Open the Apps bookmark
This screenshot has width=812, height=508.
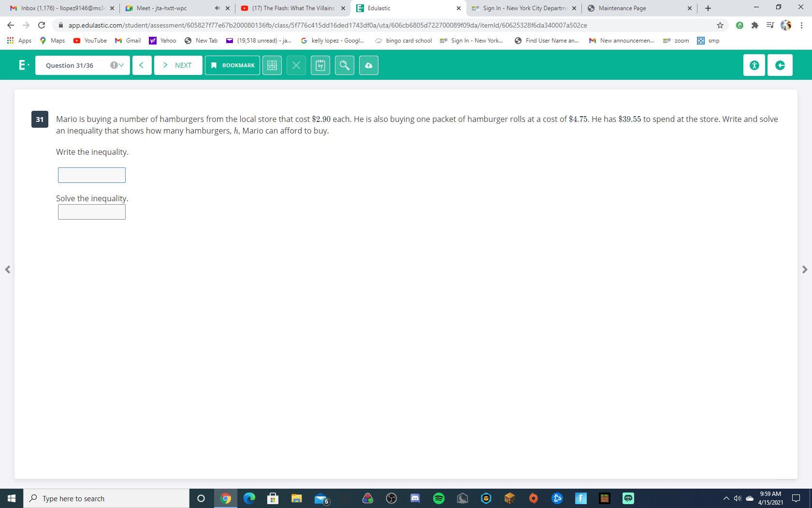click(19, 41)
